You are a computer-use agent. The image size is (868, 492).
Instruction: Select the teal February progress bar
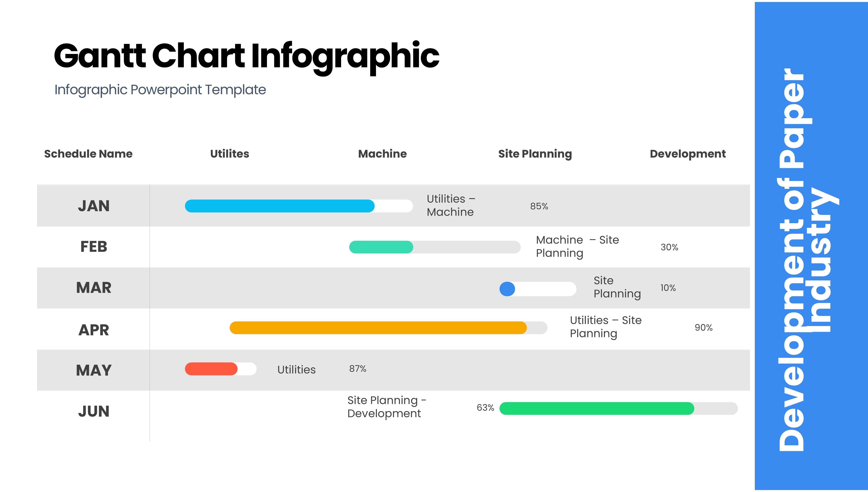[x=381, y=247]
